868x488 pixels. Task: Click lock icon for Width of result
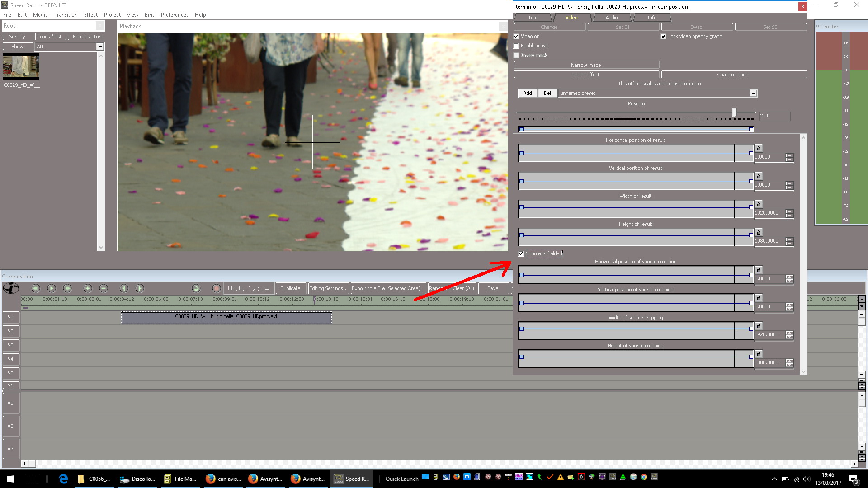(759, 205)
